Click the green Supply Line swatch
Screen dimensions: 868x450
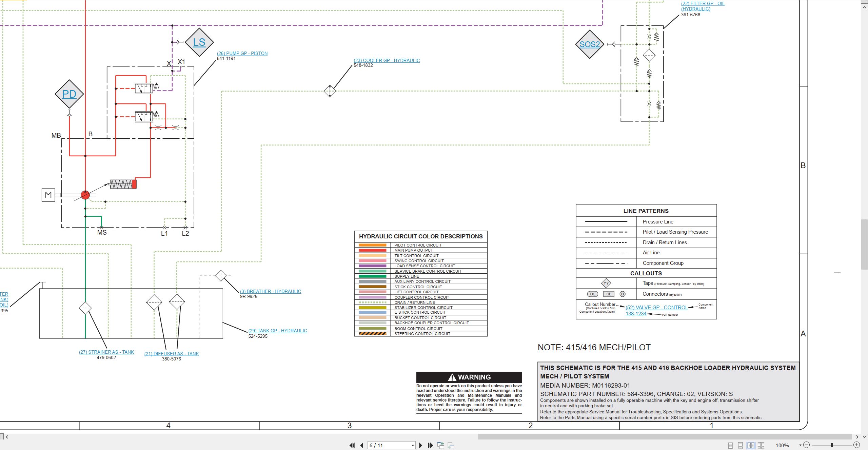372,276
